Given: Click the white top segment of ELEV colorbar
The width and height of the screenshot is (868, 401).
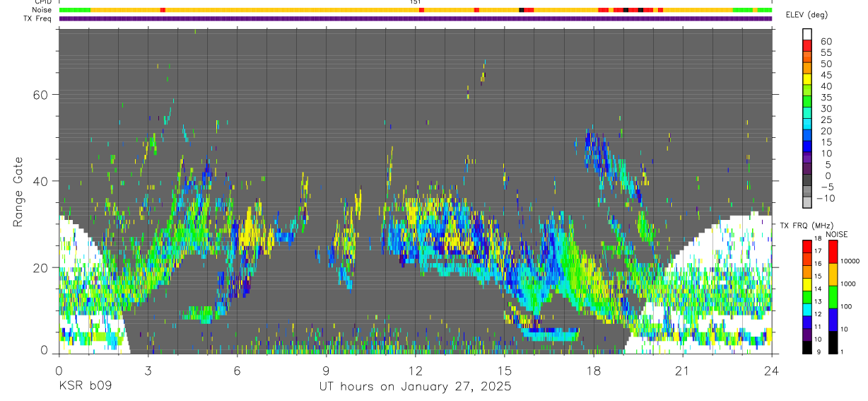Looking at the screenshot, I should [x=807, y=34].
